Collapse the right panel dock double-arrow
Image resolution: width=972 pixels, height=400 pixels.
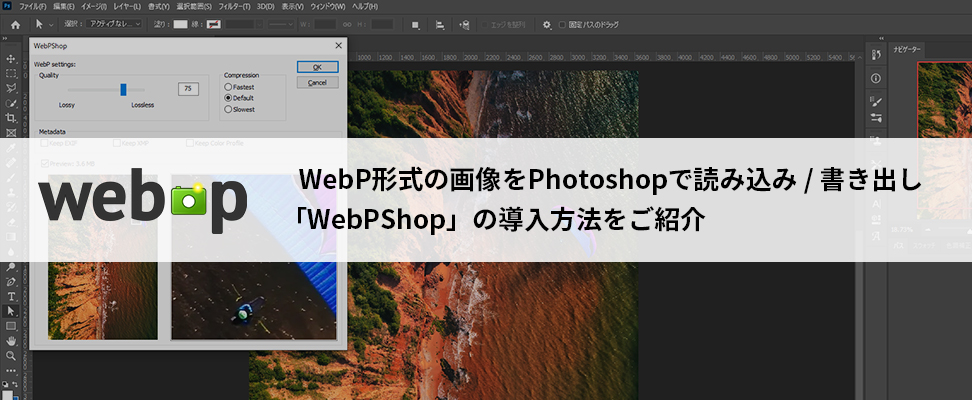click(x=881, y=38)
